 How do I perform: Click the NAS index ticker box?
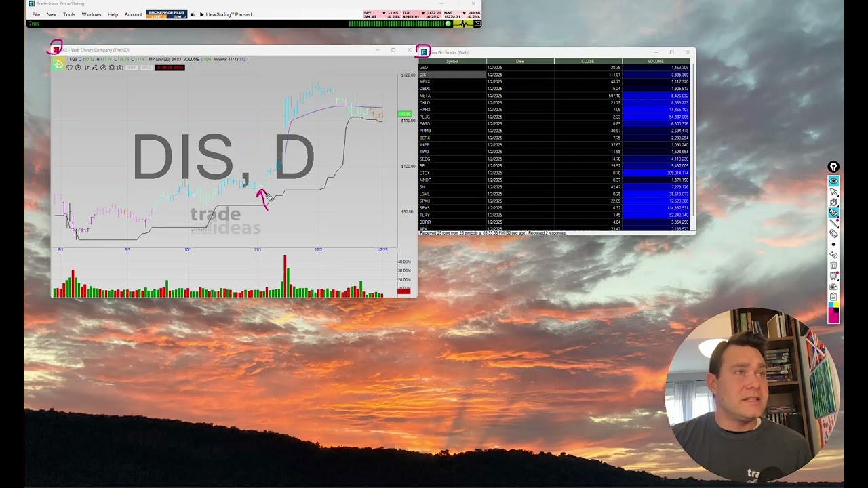click(x=462, y=14)
